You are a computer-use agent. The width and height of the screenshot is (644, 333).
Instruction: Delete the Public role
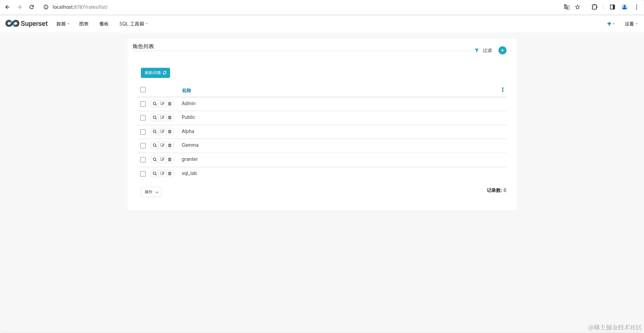pyautogui.click(x=170, y=117)
